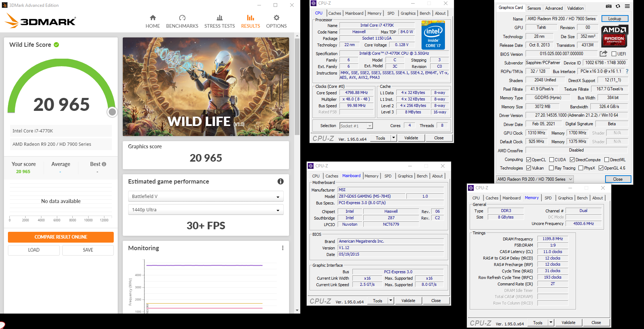
Task: Click Validate in the CPU-Z CPU window
Action: (x=411, y=138)
